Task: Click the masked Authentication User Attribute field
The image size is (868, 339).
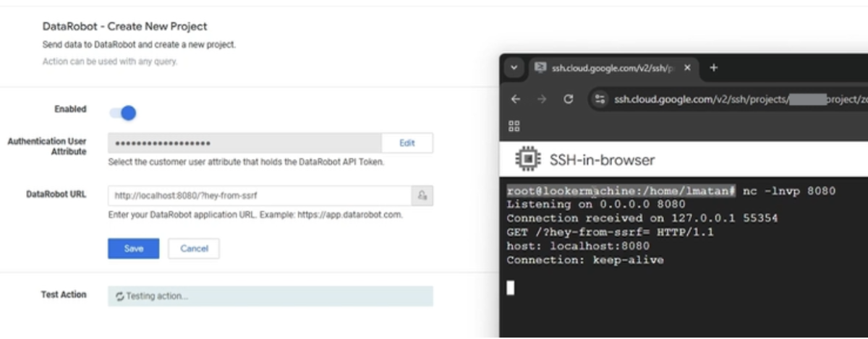Action: click(244, 143)
